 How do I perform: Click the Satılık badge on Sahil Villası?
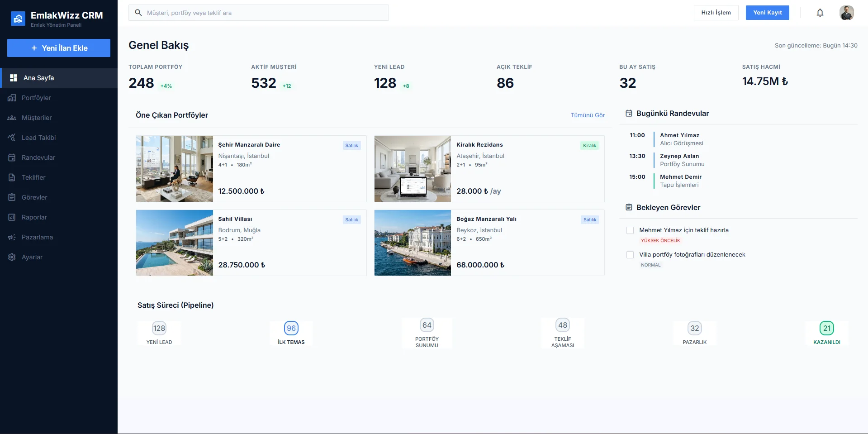click(x=351, y=220)
